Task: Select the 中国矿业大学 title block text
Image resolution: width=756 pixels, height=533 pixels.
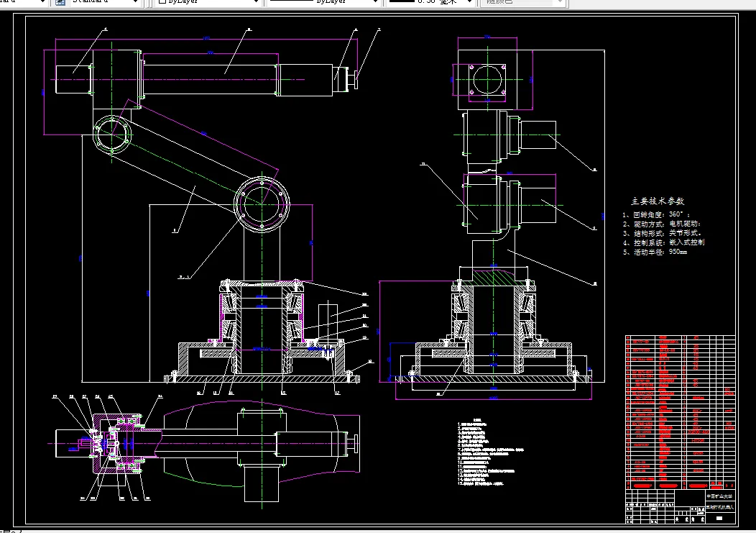Action: (x=720, y=496)
